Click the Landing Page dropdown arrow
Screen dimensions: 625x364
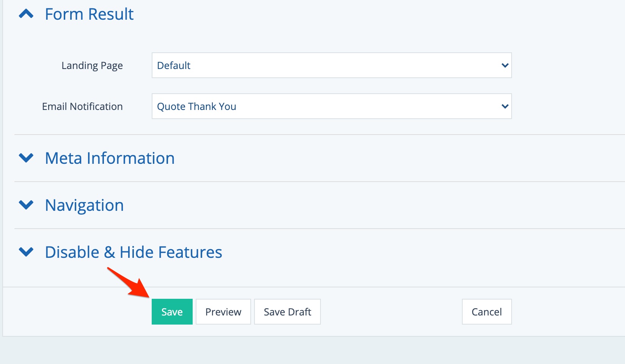[505, 66]
